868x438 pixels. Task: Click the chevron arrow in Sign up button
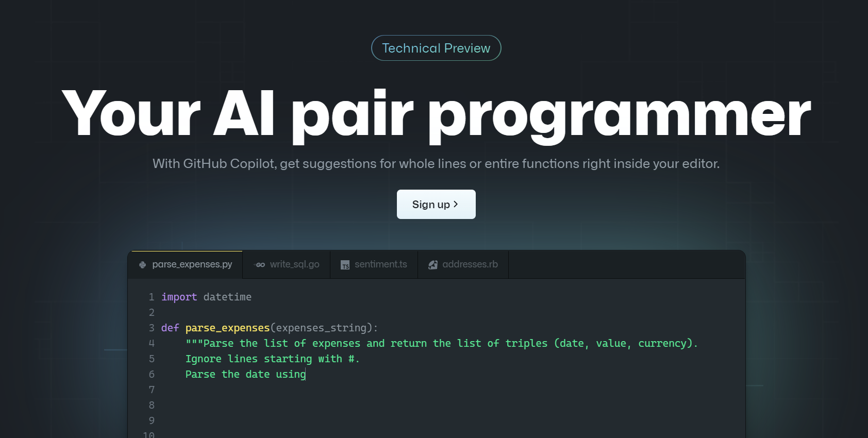pyautogui.click(x=456, y=204)
